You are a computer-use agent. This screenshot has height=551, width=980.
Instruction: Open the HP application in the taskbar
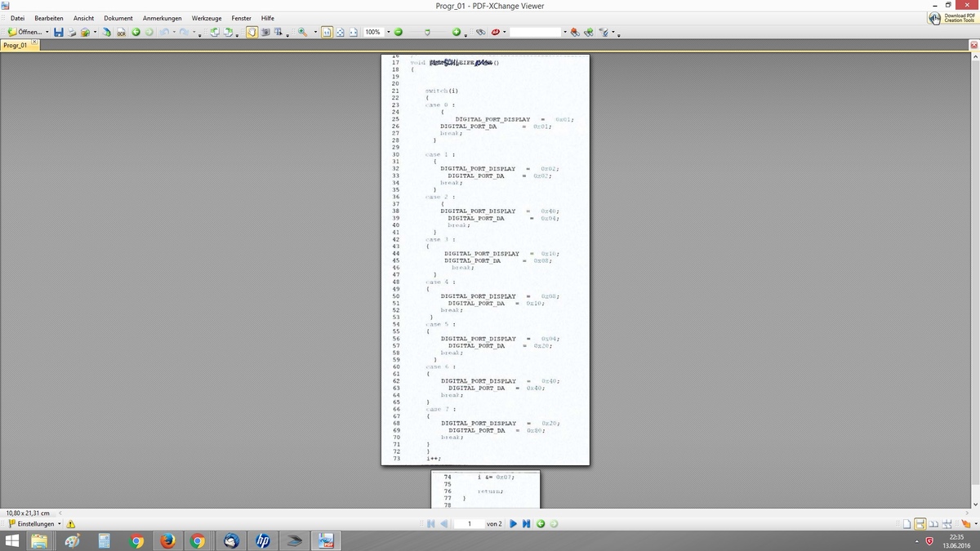[262, 541]
